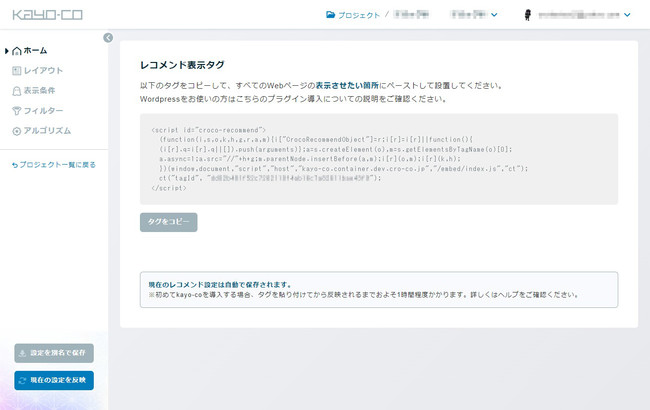
Task: Select the ホーム house icon in sidebar
Action: (x=17, y=51)
